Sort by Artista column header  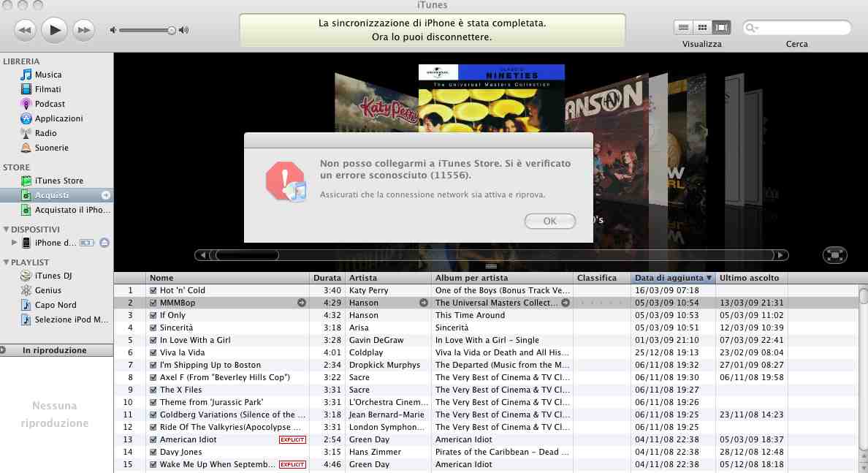(388, 278)
